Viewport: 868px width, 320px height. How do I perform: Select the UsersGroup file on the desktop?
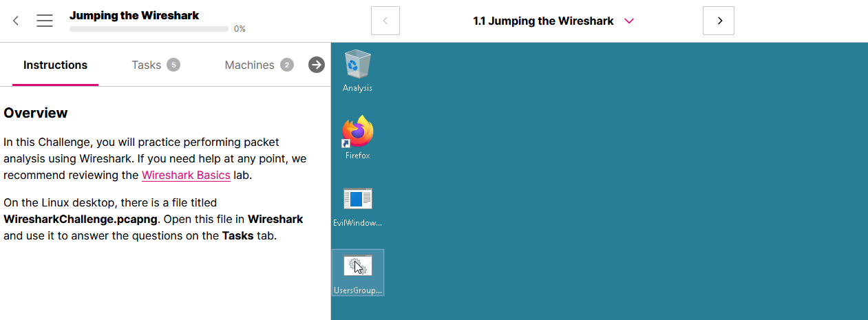coord(357,267)
